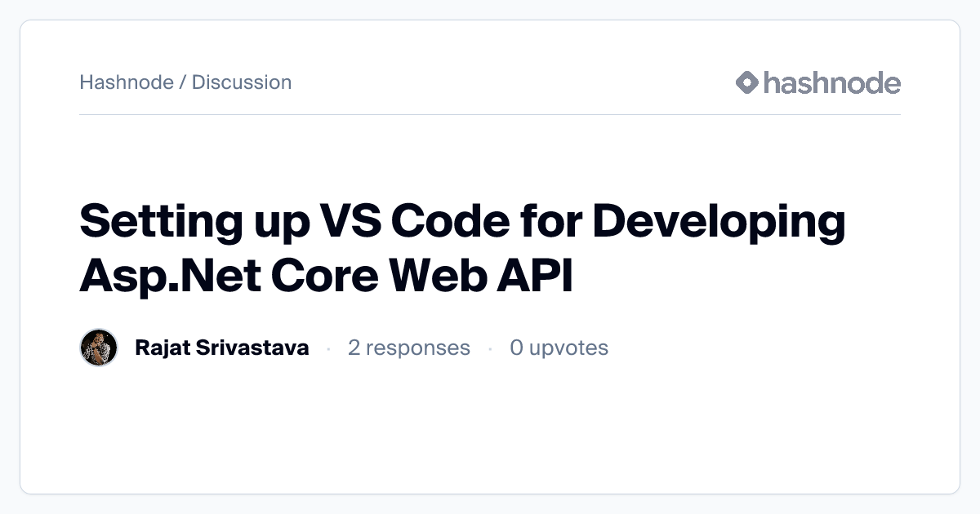Click the separator dot after author name
This screenshot has height=514, width=980.
click(x=330, y=348)
